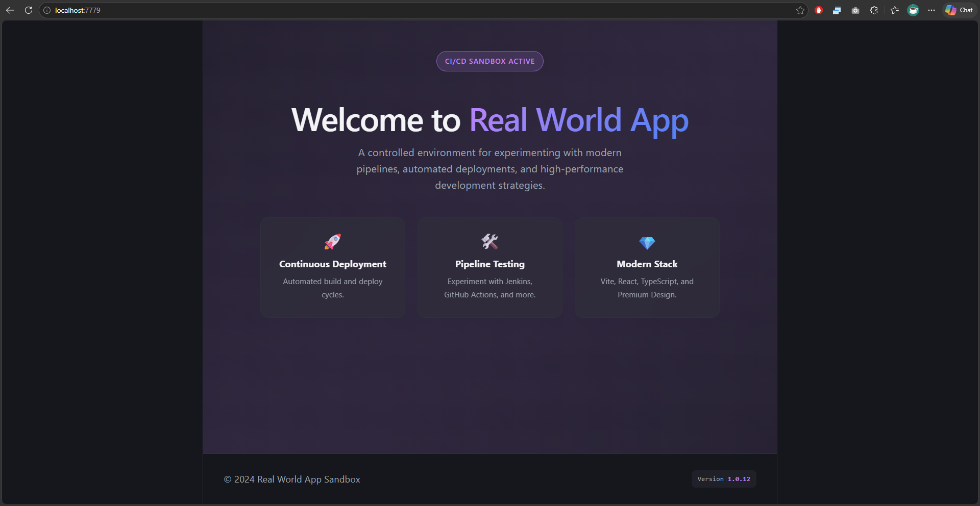Click the Version 1.0.12 badge
Image resolution: width=980 pixels, height=506 pixels.
click(724, 479)
